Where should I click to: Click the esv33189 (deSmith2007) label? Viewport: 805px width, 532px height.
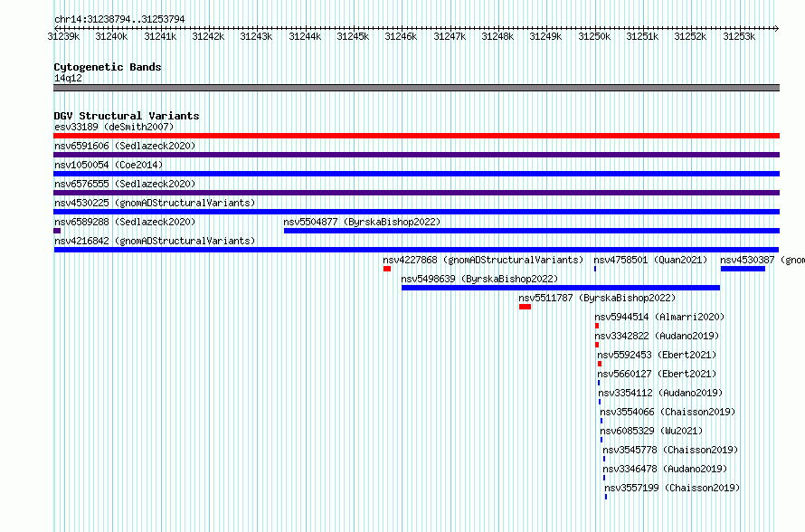click(x=114, y=127)
